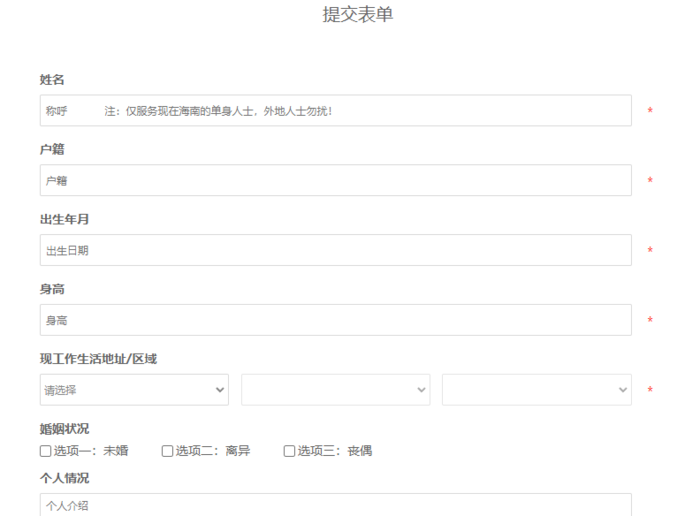This screenshot has height=516, width=700.
Task: Click the 现工作生活地址/区域 label
Action: [97, 359]
